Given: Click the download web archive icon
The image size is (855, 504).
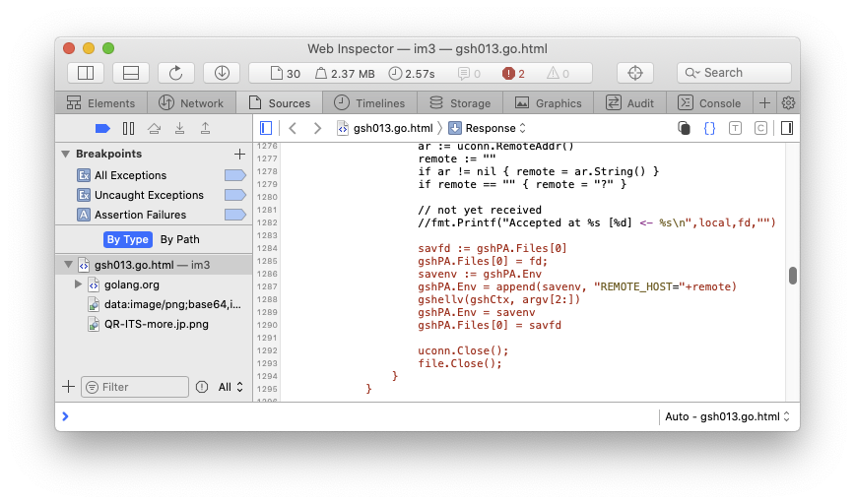Looking at the screenshot, I should click(x=221, y=73).
